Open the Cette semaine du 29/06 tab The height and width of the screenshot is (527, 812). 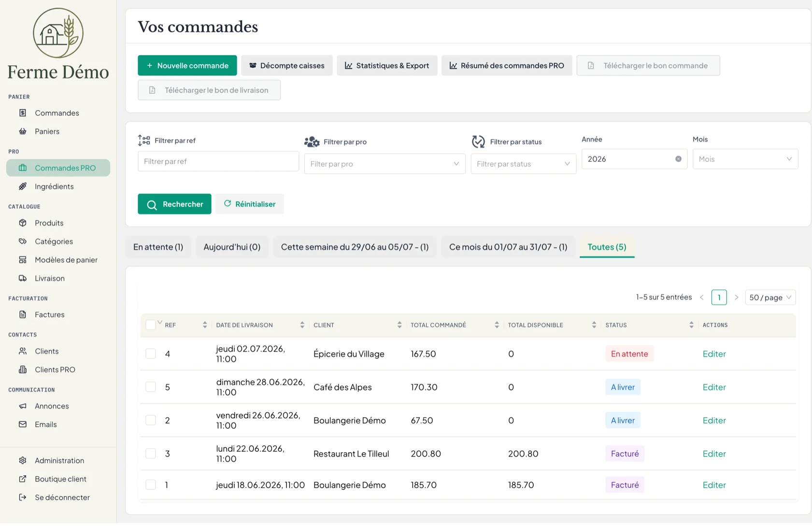point(355,247)
